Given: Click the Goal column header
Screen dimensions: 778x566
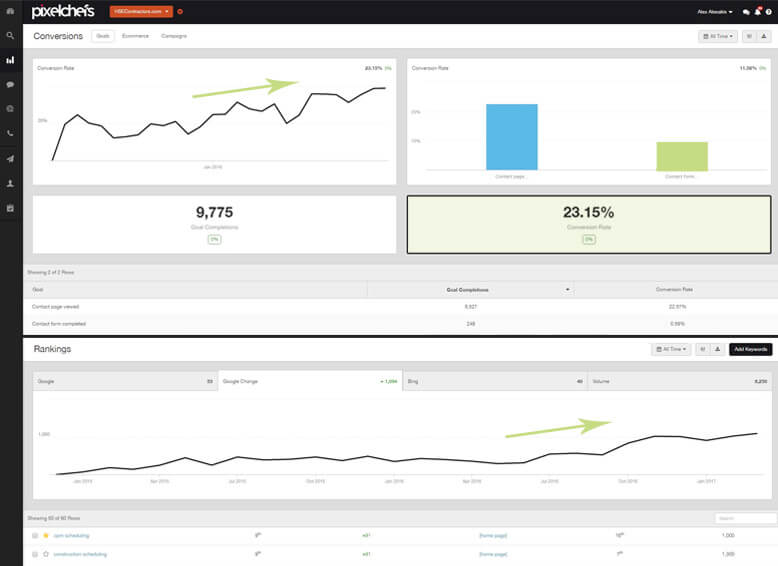Looking at the screenshot, I should click(38, 290).
